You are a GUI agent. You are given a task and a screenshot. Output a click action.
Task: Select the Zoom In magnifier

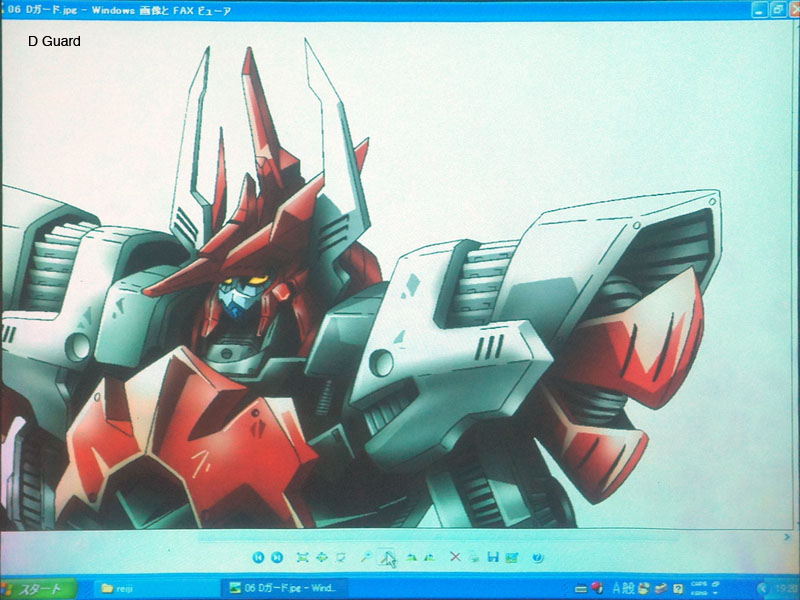(366, 557)
